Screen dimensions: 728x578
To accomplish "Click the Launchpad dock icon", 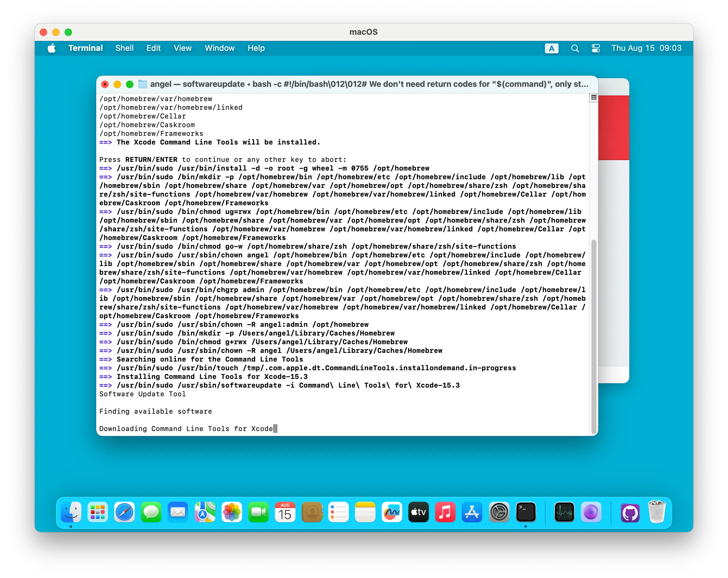I will pyautogui.click(x=97, y=512).
